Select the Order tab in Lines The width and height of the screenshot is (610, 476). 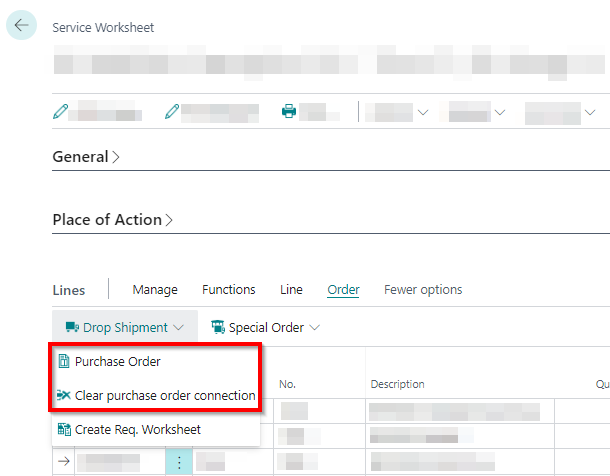point(343,290)
